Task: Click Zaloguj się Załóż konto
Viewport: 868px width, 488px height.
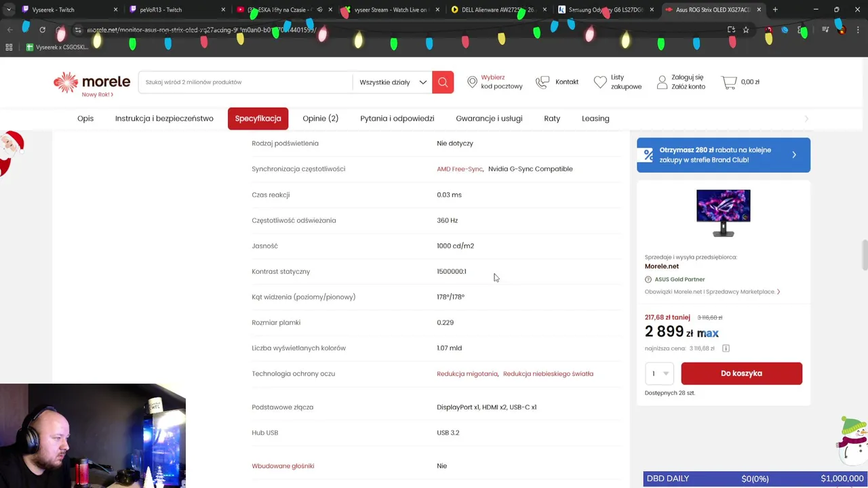Action: tap(688, 82)
